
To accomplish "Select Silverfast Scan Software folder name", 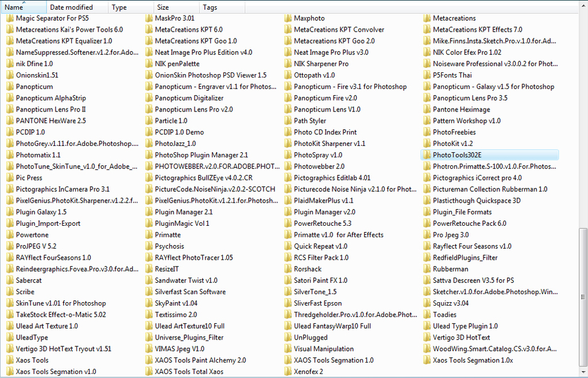I will coord(190,292).
